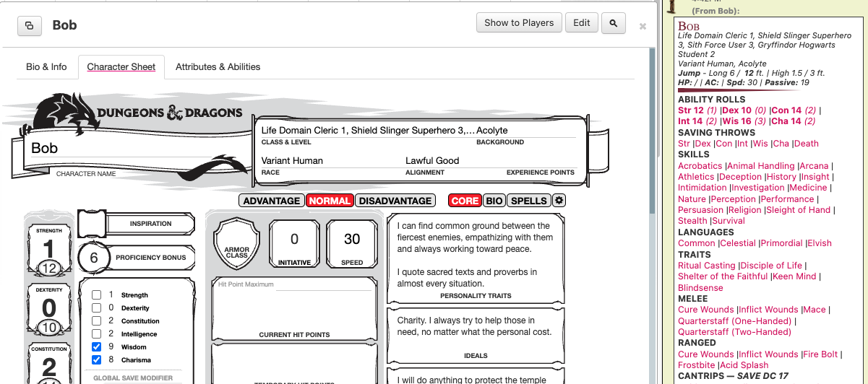Click the Ideals text area
The image size is (868, 384).
(476, 331)
